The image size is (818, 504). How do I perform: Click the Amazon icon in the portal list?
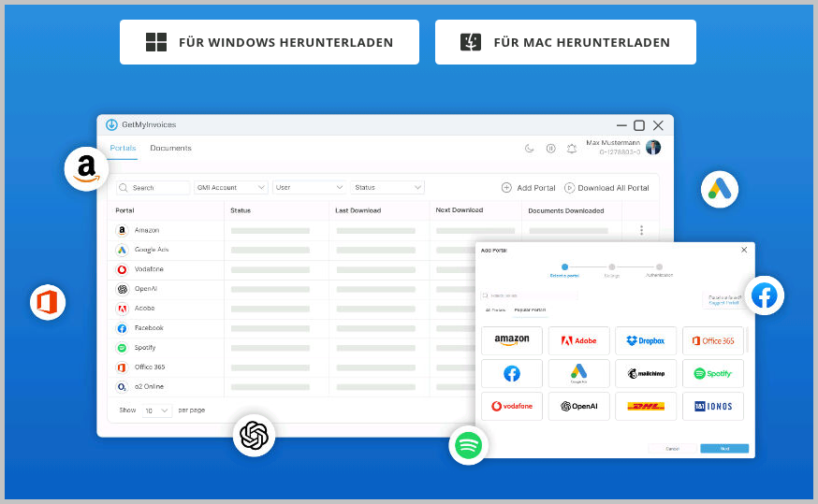122,230
